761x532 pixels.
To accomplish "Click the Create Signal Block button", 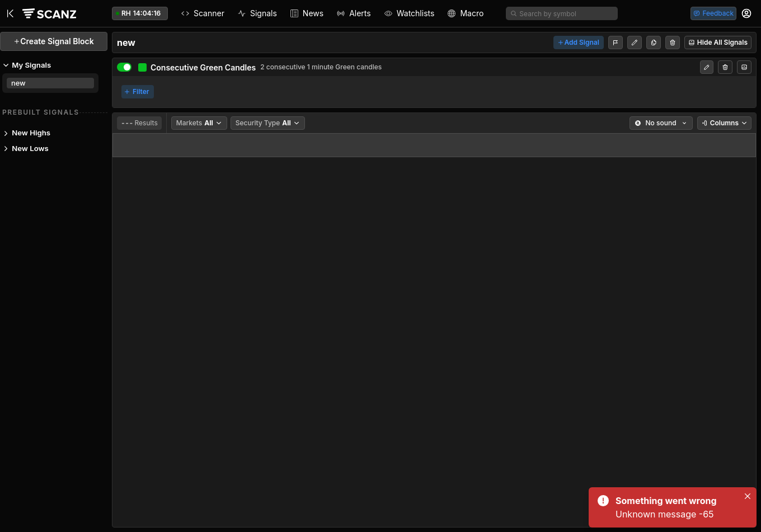I will [54, 41].
